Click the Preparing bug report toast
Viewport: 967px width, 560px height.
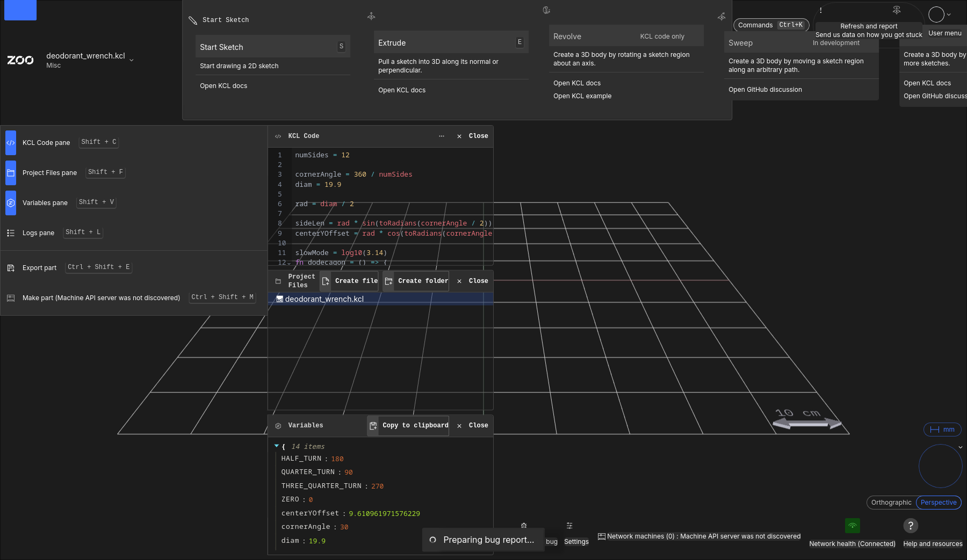coord(483,540)
